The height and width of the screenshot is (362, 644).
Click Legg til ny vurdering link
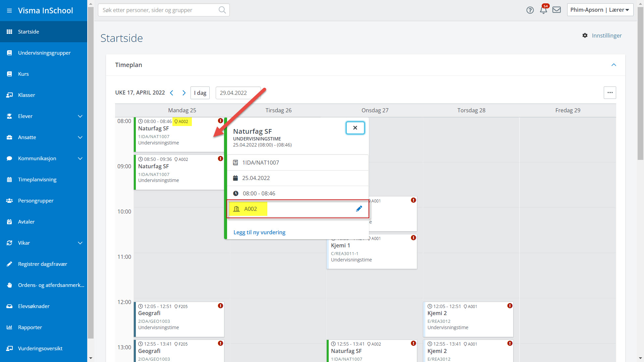(259, 232)
